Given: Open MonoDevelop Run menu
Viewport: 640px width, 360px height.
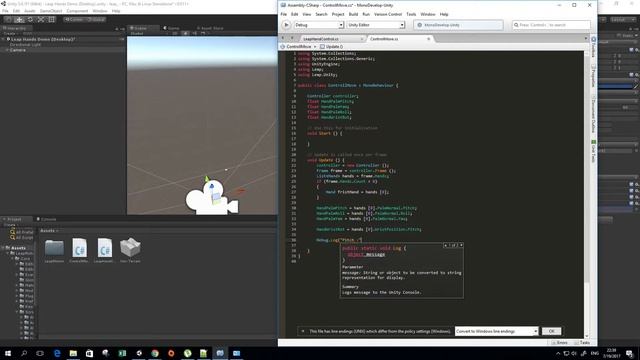Looking at the screenshot, I should (366, 14).
